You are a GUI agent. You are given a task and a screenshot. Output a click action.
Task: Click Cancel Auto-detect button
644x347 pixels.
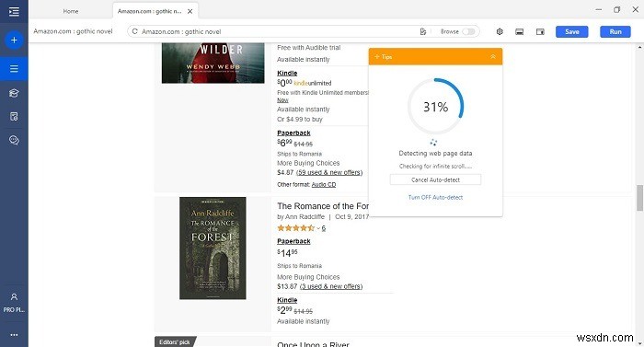[x=435, y=179]
